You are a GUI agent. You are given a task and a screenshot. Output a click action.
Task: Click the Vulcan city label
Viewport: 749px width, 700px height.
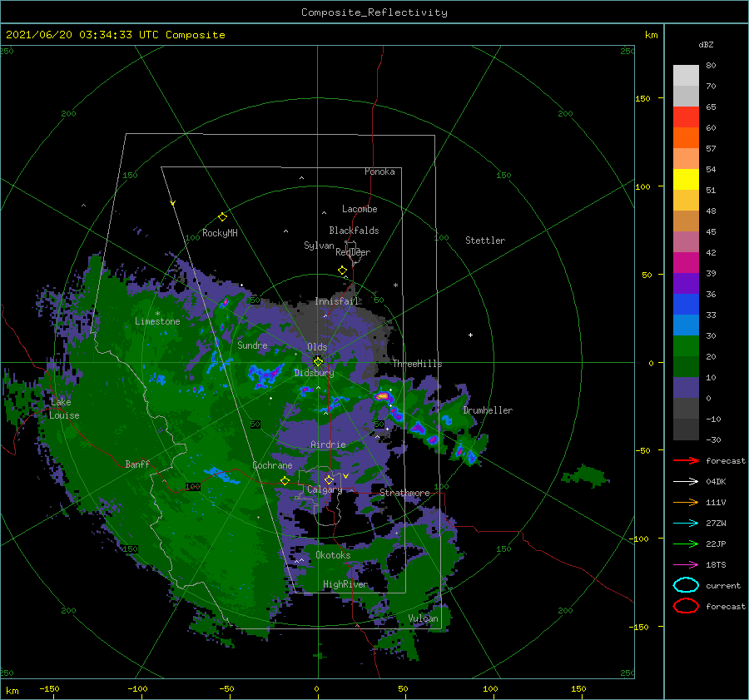pyautogui.click(x=424, y=618)
